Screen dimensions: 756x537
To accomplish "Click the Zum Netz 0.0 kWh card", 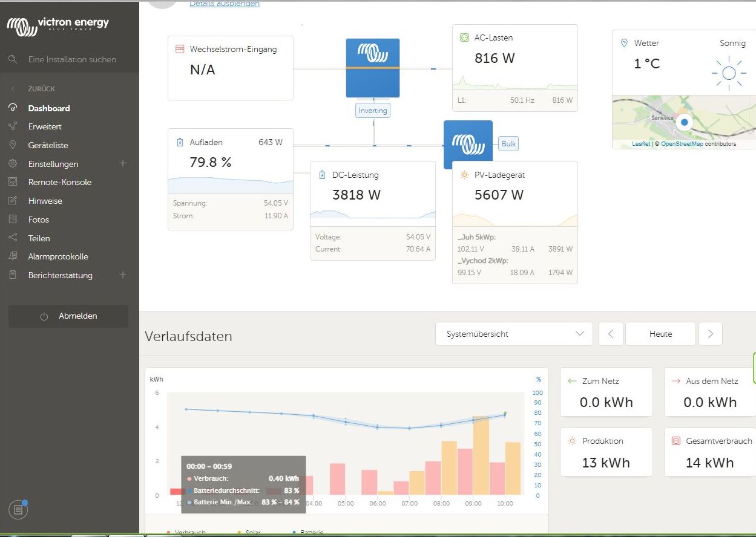I will pos(606,392).
